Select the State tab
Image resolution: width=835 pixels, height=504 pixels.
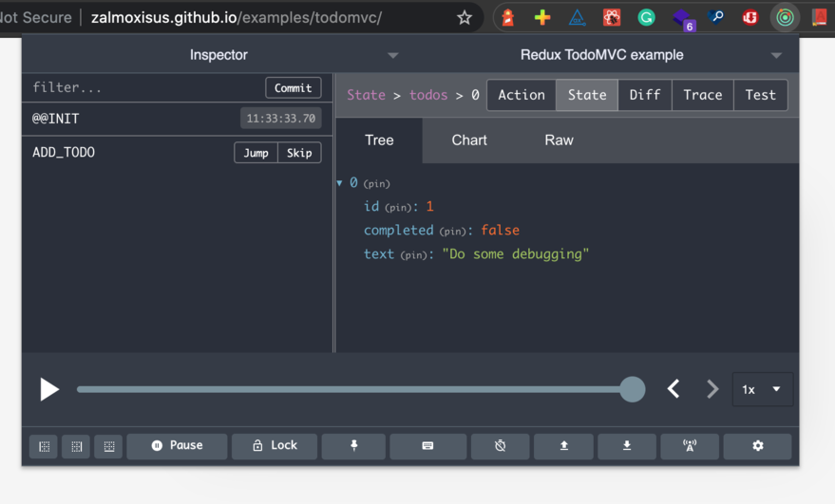pyautogui.click(x=587, y=95)
